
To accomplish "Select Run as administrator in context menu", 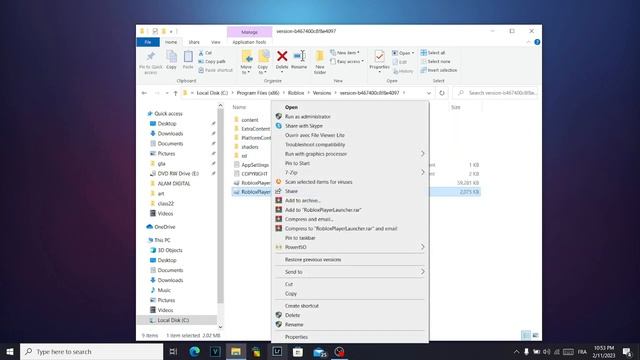I will [350, 117].
